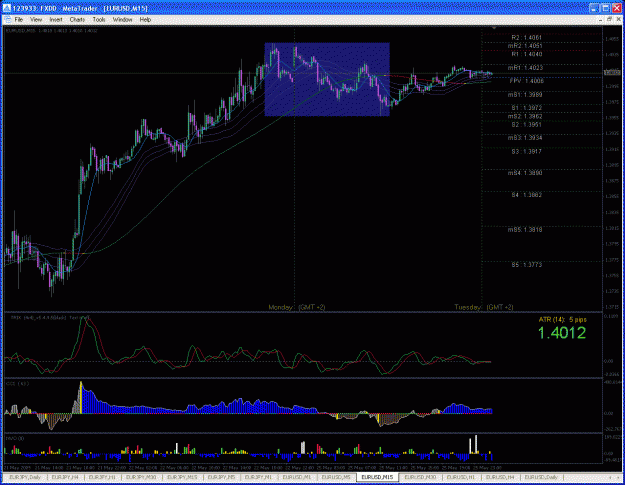Screen dimensions: 625x485
Task: Click the FPV : 1.4006 pivot label
Action: [527, 81]
